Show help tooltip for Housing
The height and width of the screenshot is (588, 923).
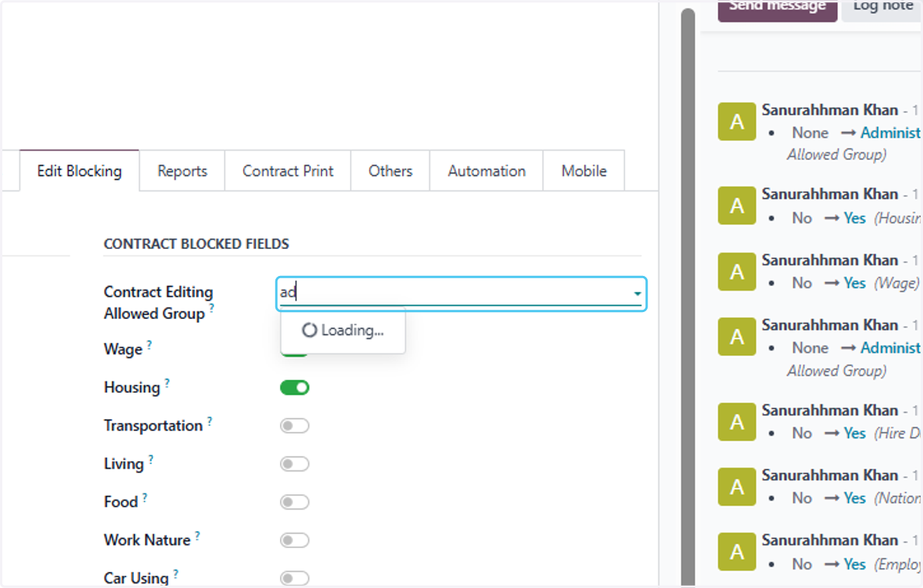click(167, 384)
